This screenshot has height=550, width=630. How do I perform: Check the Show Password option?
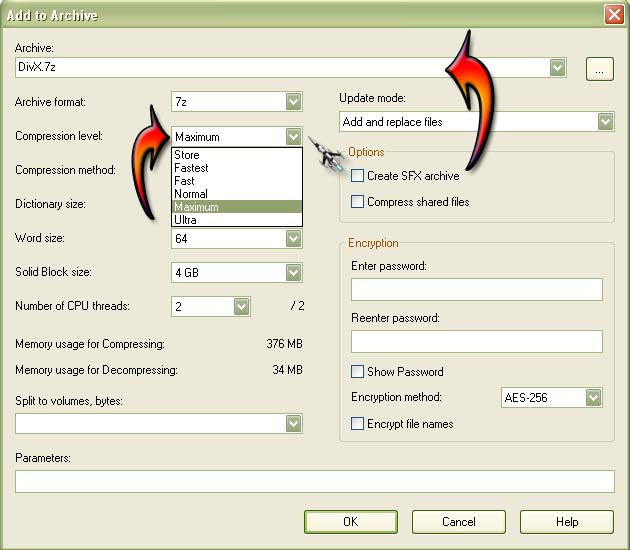(358, 372)
